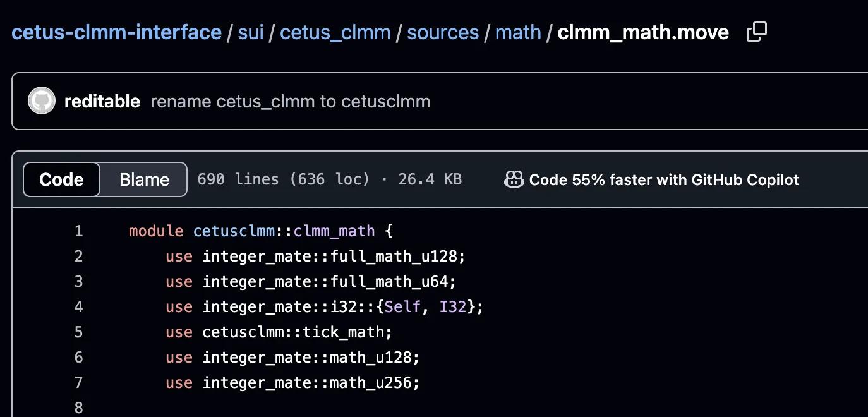Click the copy path icon

coord(756,32)
